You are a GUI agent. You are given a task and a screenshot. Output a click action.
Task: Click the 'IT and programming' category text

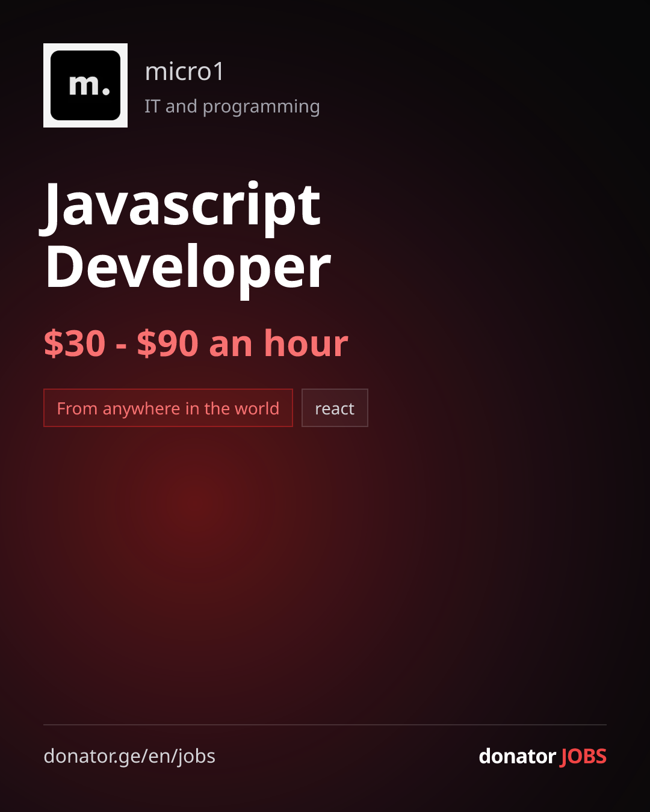(232, 106)
